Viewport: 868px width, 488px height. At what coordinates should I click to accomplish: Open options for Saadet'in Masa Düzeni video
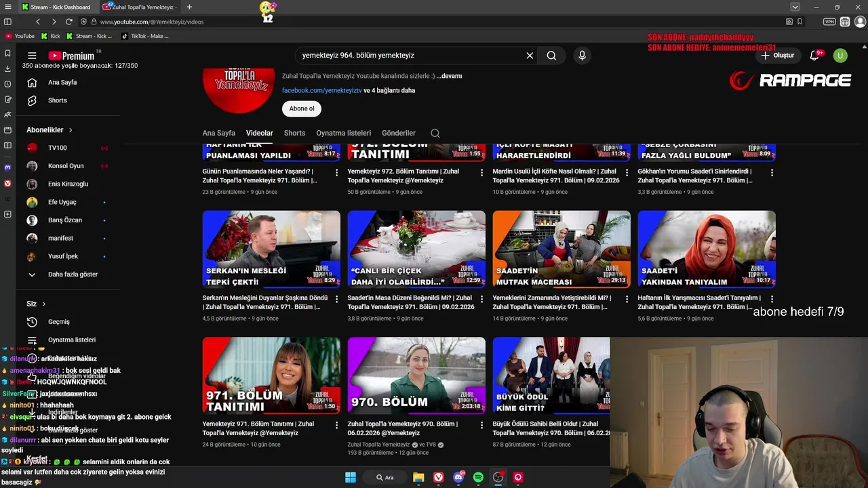point(481,299)
